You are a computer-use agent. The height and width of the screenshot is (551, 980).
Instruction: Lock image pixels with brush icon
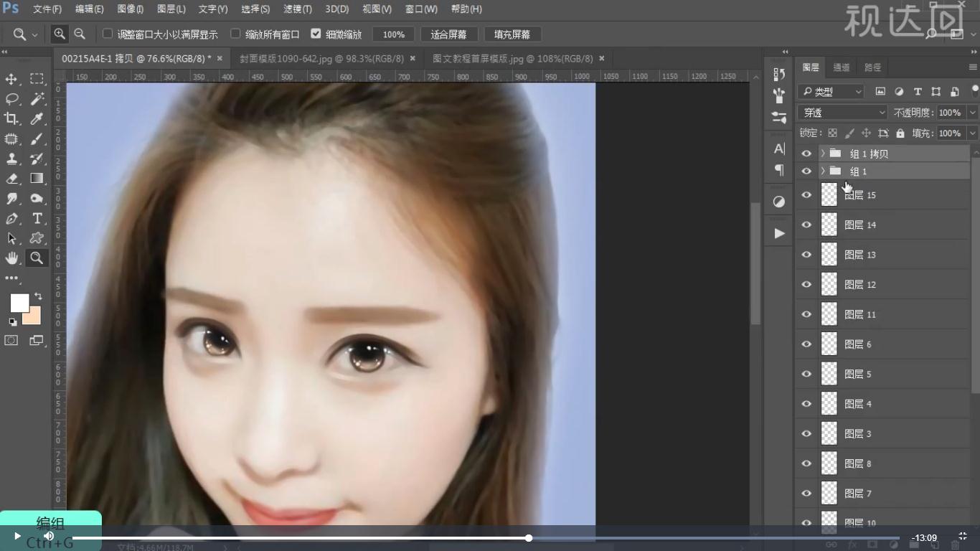[x=849, y=133]
